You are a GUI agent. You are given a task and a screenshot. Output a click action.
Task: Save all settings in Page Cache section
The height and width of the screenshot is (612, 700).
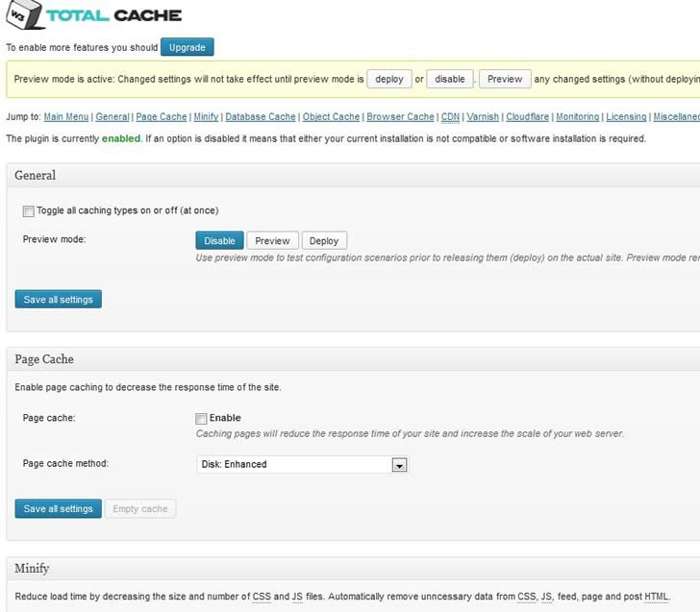coord(58,508)
